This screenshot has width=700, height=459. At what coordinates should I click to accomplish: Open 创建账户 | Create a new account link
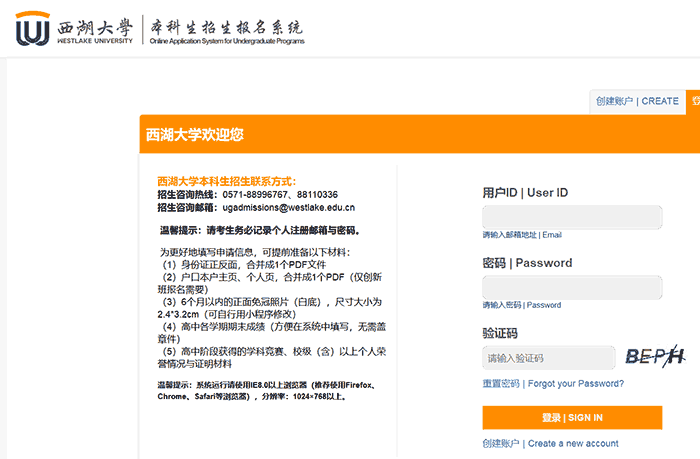(550, 443)
